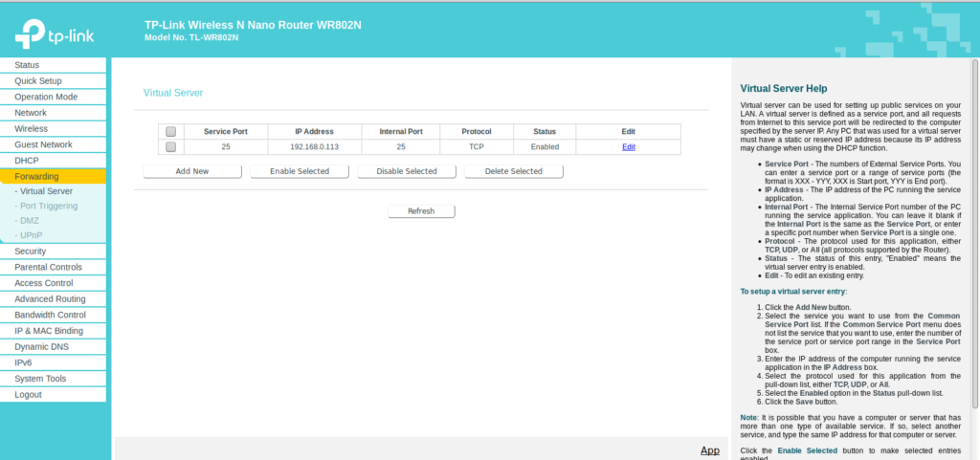
Task: Open the DMZ settings page
Action: click(30, 220)
